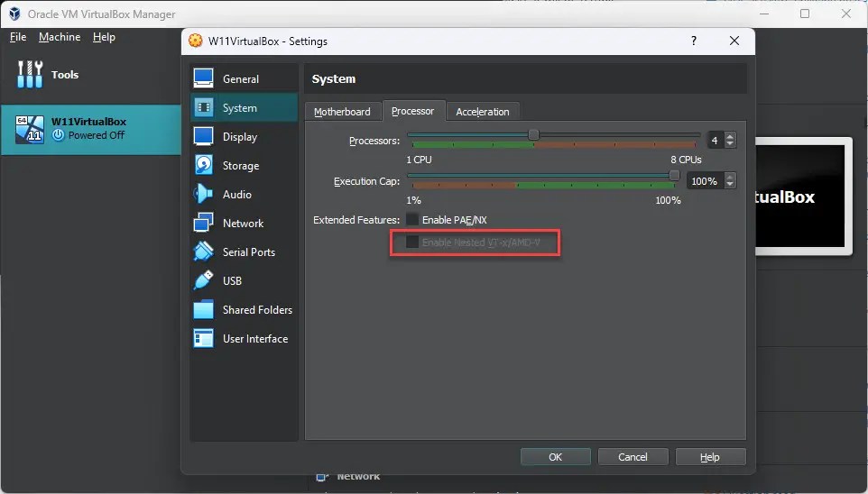Viewport: 868px width, 494px height.
Task: Click the Network icon in Manager details pane
Action: tap(323, 477)
